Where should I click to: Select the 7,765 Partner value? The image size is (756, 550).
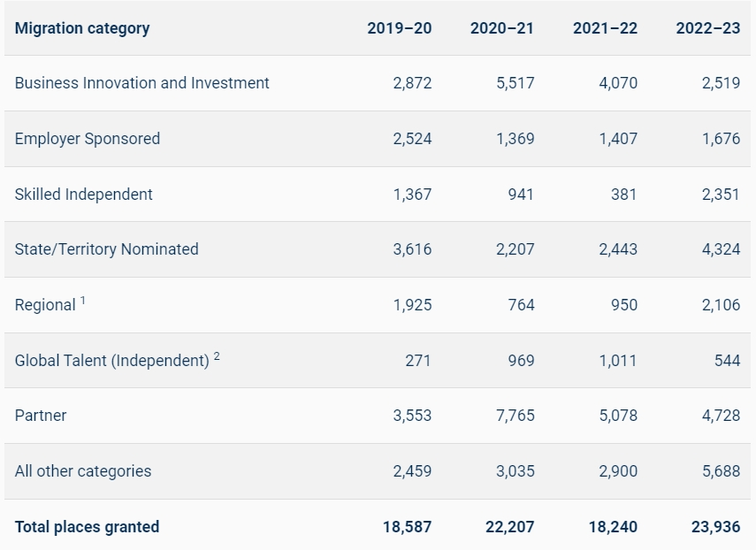point(515,416)
